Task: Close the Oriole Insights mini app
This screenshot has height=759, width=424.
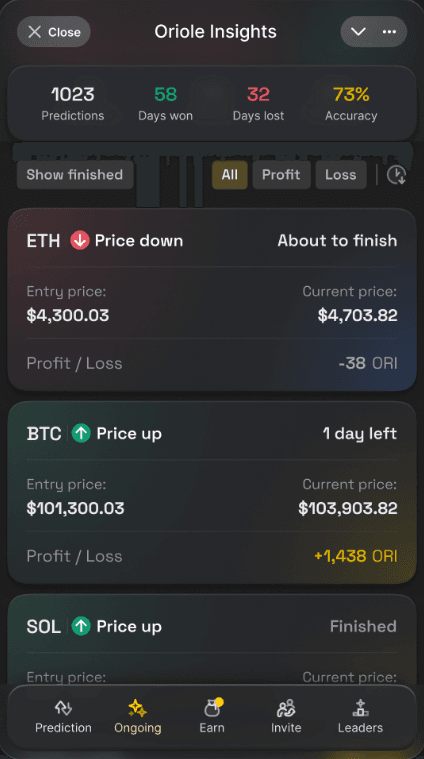Action: 54,32
